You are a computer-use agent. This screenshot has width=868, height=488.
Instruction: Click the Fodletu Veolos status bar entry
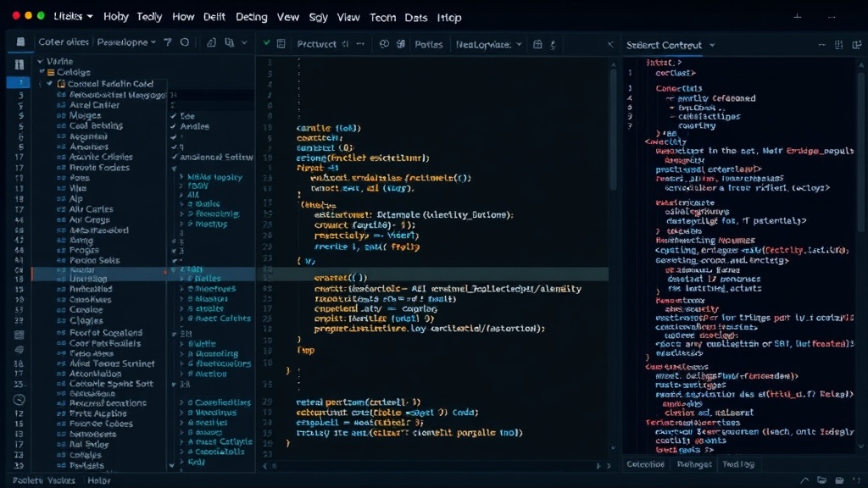tap(44, 480)
